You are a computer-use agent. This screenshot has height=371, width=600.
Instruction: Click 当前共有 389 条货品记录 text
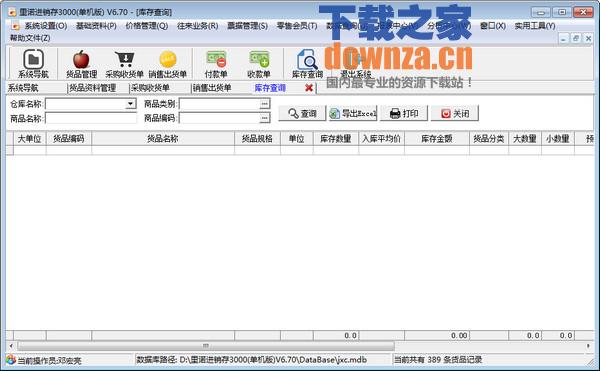438,360
